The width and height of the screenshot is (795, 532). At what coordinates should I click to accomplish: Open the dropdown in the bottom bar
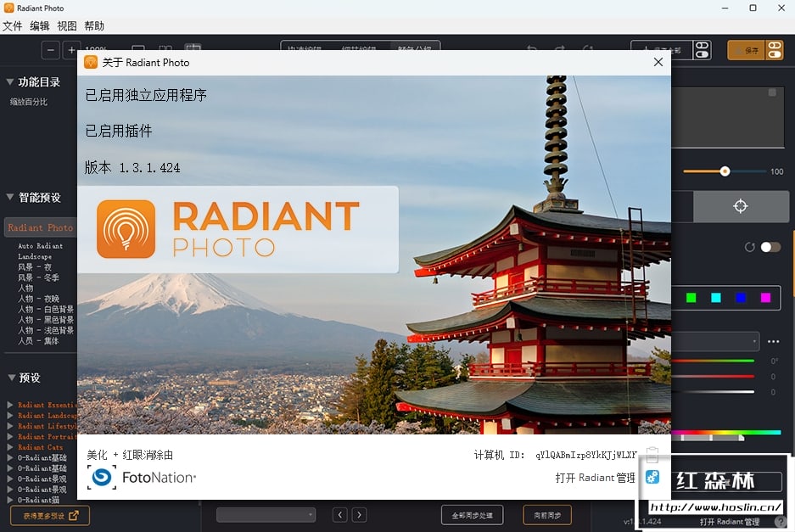pos(266,515)
